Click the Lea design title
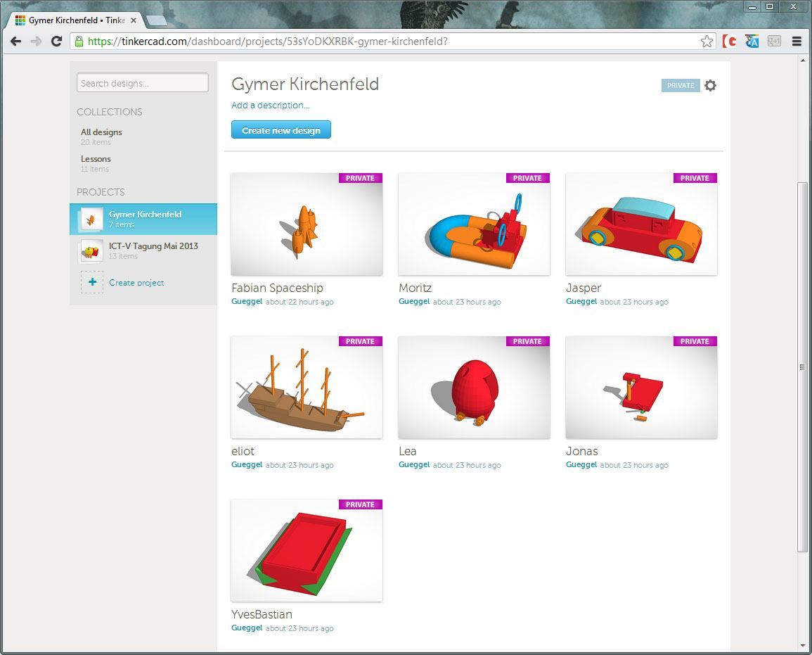This screenshot has width=812, height=655. tap(408, 452)
